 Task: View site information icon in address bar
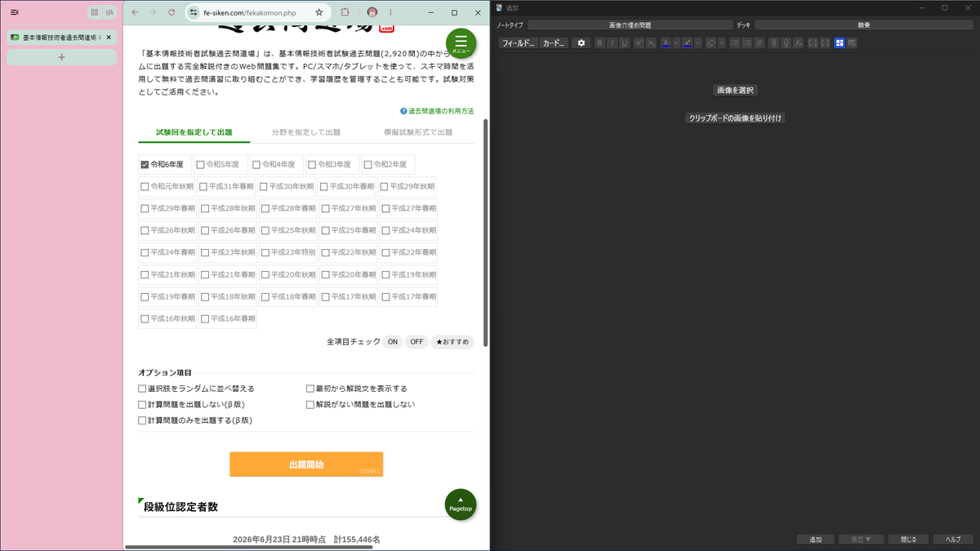pos(194,12)
